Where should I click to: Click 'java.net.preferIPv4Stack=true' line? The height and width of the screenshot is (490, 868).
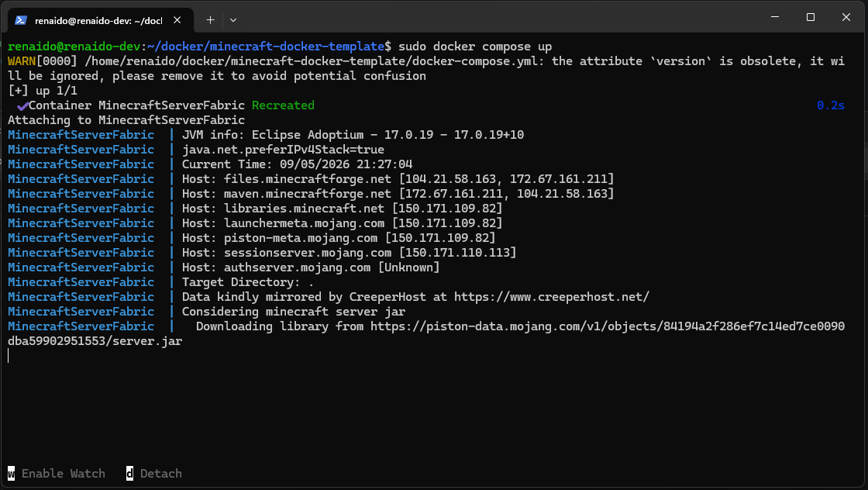[283, 150]
